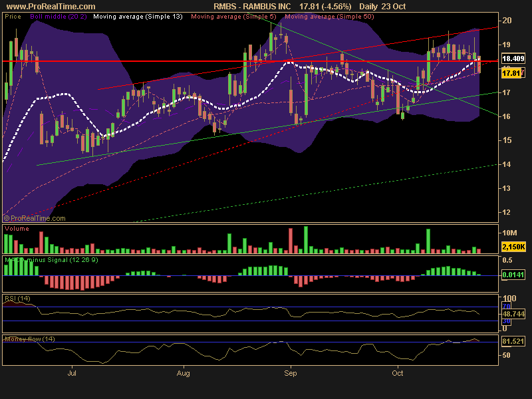Click the 13 price axis label
Screen dimensions: 532x399
[507, 188]
